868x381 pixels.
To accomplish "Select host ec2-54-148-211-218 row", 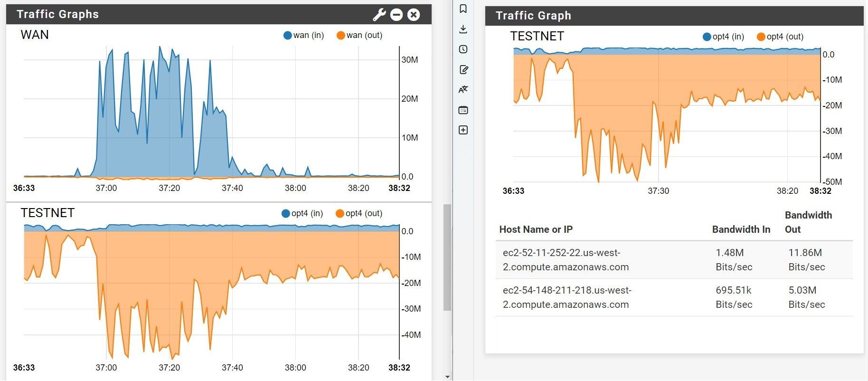I will tap(674, 297).
